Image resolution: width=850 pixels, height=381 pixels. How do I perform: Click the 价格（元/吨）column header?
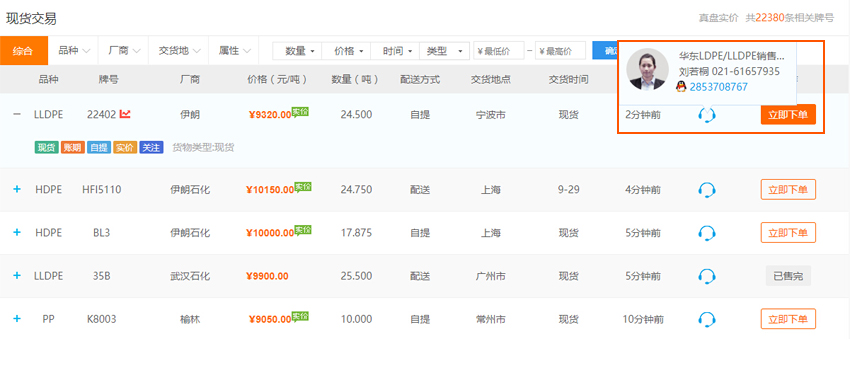pyautogui.click(x=277, y=80)
